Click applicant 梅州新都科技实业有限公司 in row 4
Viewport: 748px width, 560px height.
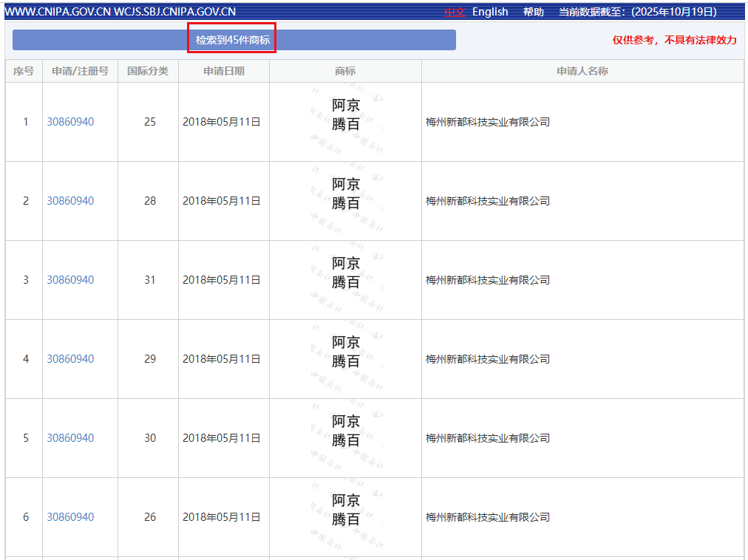488,359
